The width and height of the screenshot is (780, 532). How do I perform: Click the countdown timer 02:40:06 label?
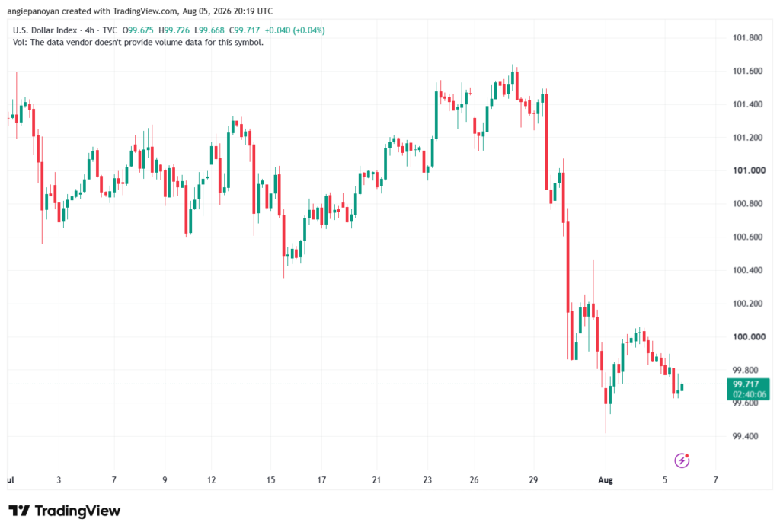[x=750, y=394]
